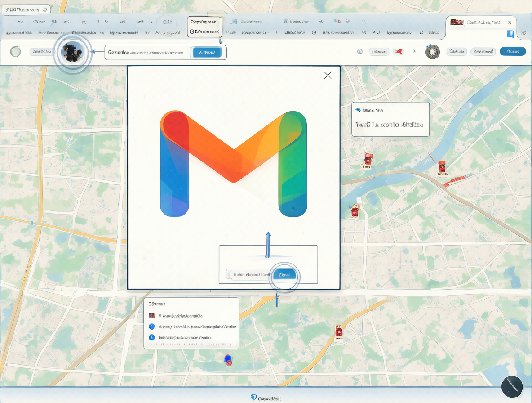The width and height of the screenshot is (532, 403).
Task: Click the red flag icon in the toolbar
Action: [x=399, y=52]
